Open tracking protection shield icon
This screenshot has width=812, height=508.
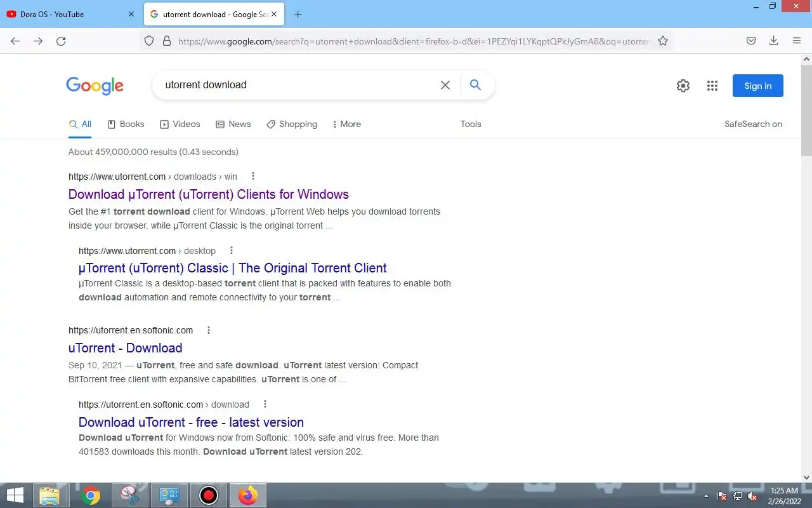(x=149, y=41)
